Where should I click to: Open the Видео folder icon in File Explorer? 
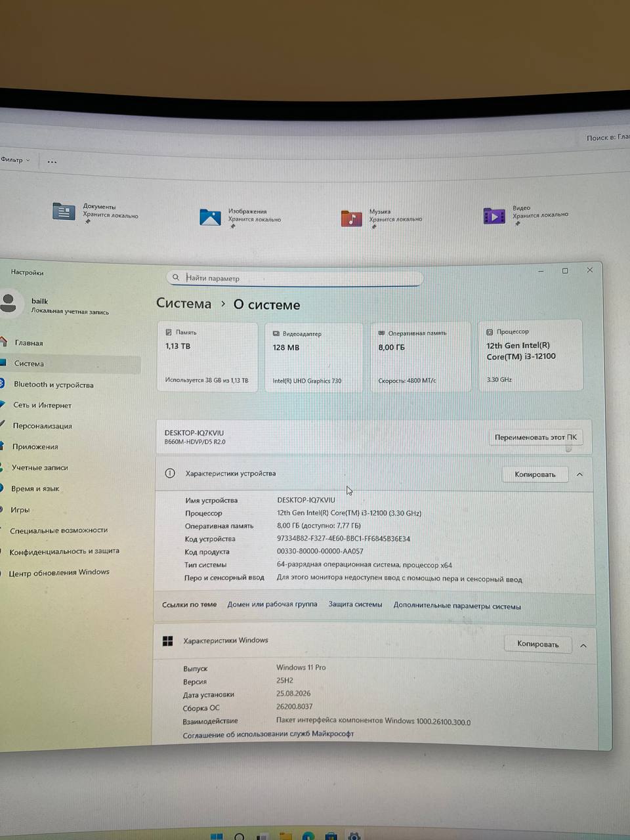pyautogui.click(x=494, y=215)
